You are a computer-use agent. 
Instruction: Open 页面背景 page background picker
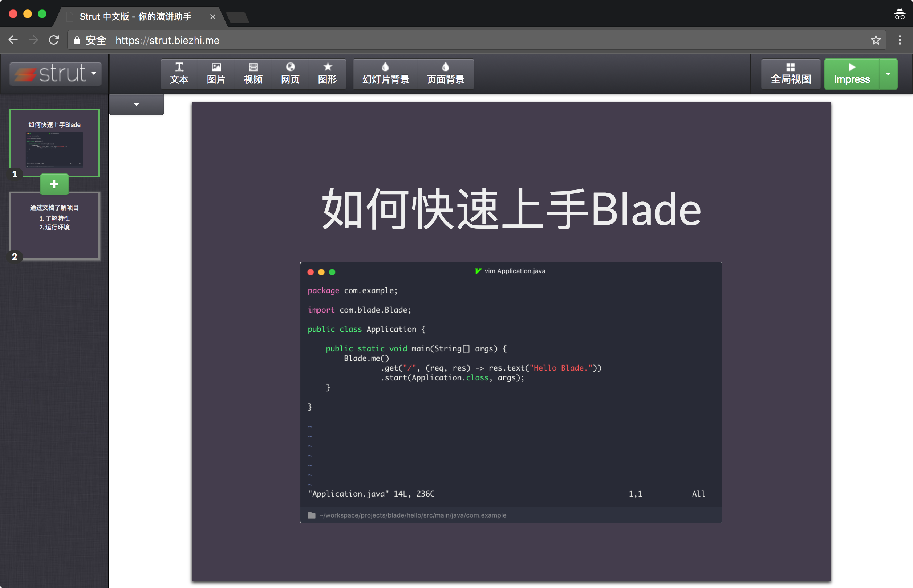pos(445,74)
